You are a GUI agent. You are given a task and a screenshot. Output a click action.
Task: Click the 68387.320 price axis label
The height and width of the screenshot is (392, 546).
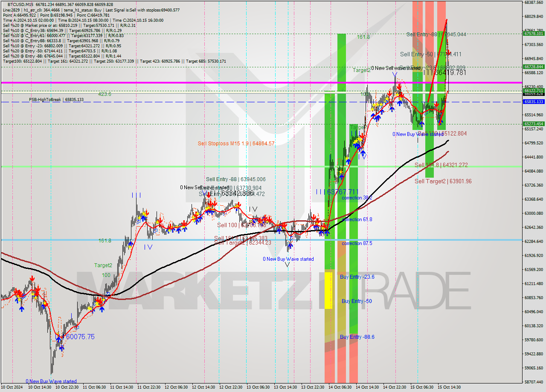[x=534, y=3]
